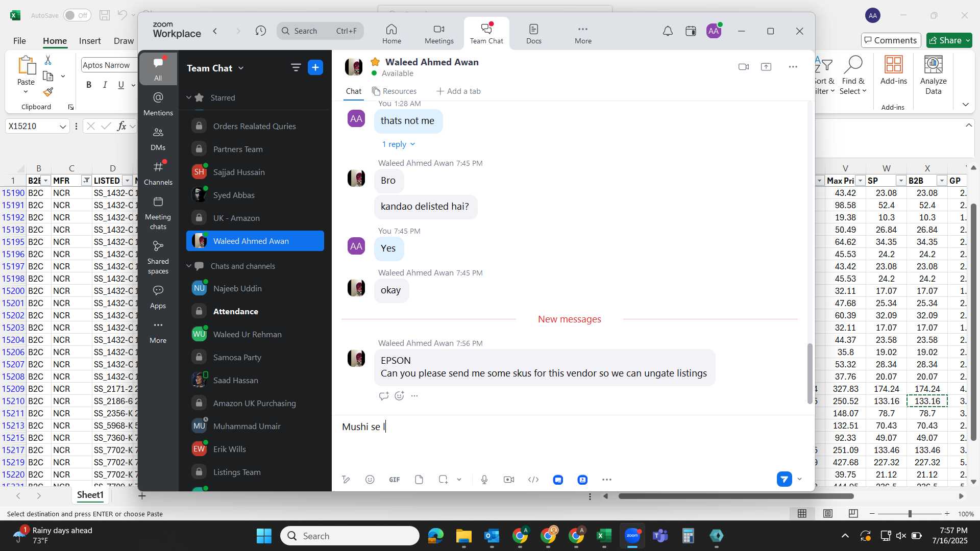This screenshot has height=551, width=980.
Task: Go to Zoom Docs tab
Action: (534, 34)
